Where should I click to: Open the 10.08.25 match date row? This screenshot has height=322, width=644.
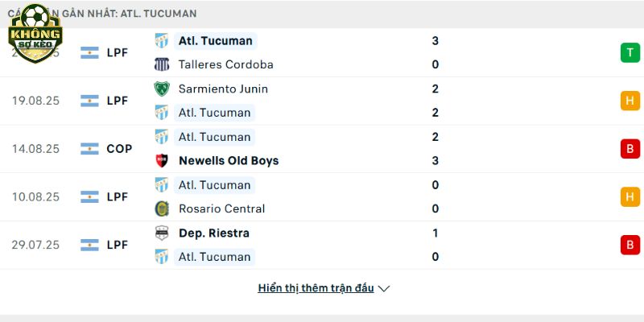322,196
